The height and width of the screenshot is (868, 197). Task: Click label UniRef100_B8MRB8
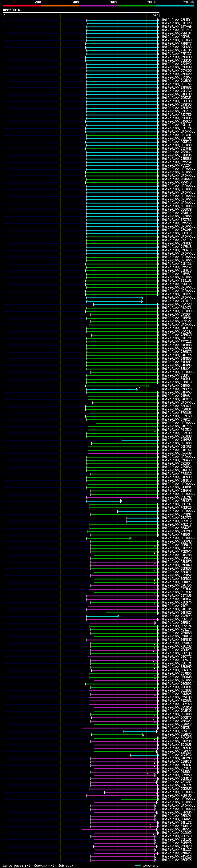176,569
